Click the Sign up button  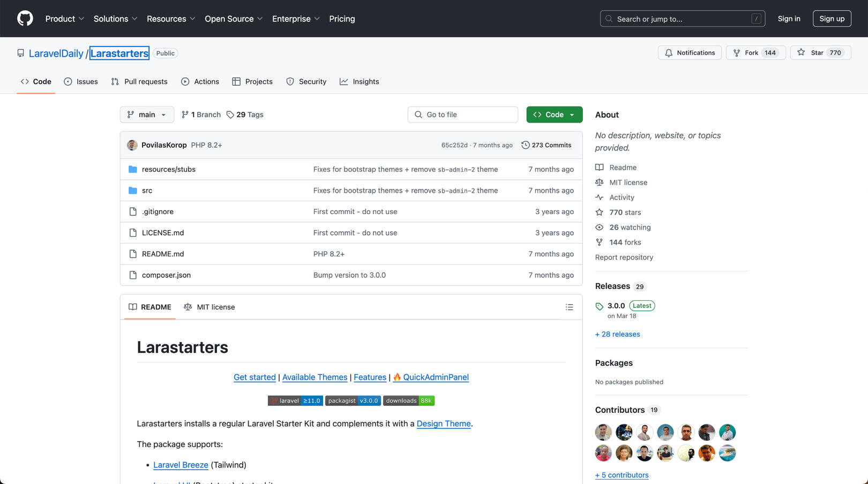pos(832,19)
